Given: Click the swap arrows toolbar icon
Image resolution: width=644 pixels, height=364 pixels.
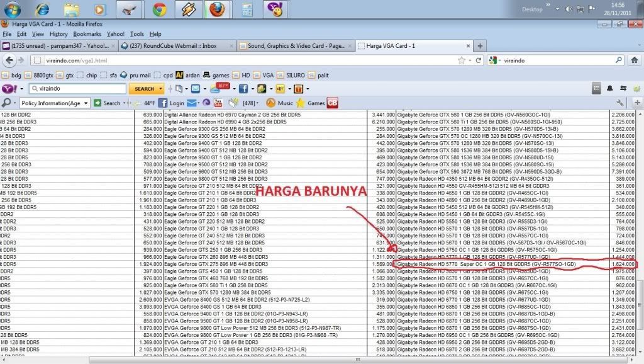Looking at the screenshot, I should 623,88.
